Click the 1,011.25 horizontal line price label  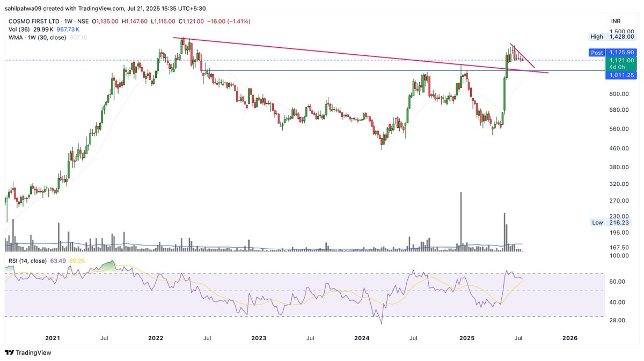point(620,75)
